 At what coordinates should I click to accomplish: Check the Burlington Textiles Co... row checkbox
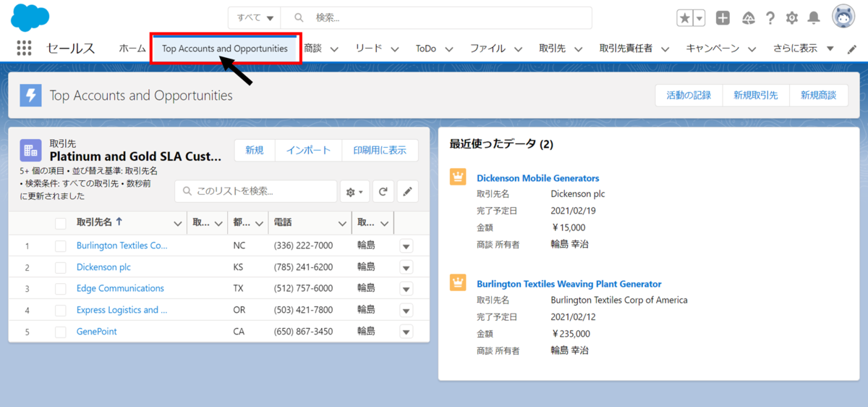61,246
